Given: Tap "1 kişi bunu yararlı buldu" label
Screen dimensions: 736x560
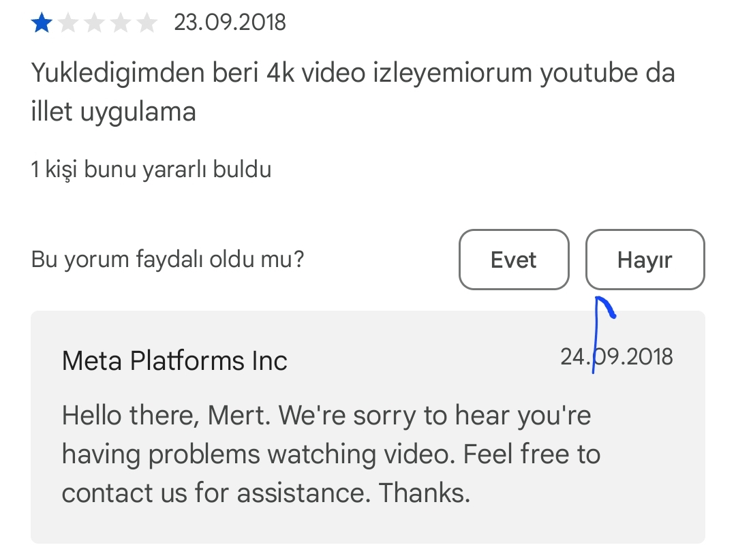Looking at the screenshot, I should [x=151, y=169].
